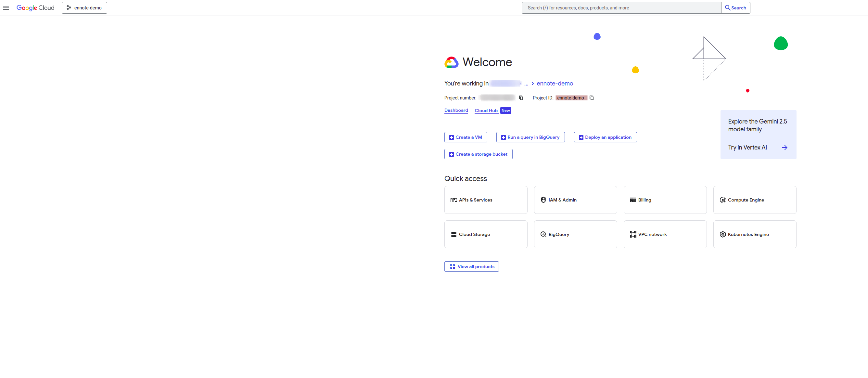This screenshot has width=868, height=378.
Task: Click the Cloud Storage icon
Action: tap(453, 234)
